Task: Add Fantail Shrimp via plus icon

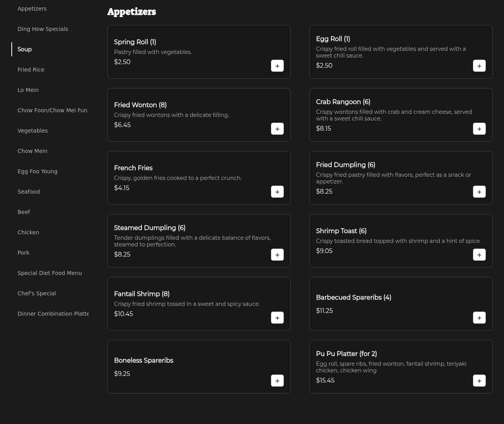Action: pyautogui.click(x=277, y=318)
